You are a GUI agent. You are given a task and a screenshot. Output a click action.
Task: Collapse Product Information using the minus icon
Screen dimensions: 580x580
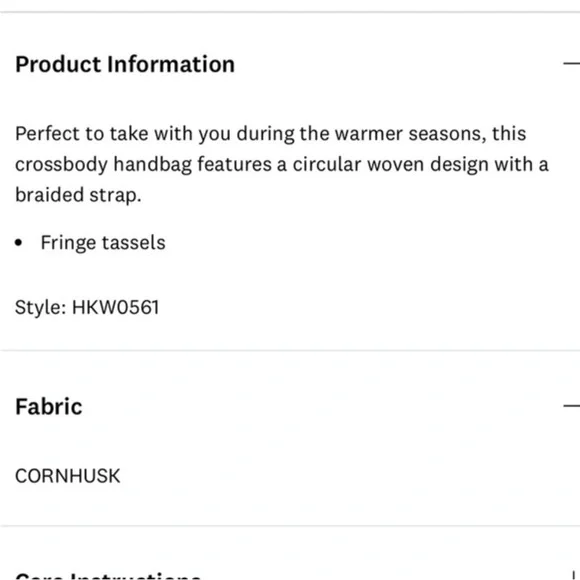571,64
